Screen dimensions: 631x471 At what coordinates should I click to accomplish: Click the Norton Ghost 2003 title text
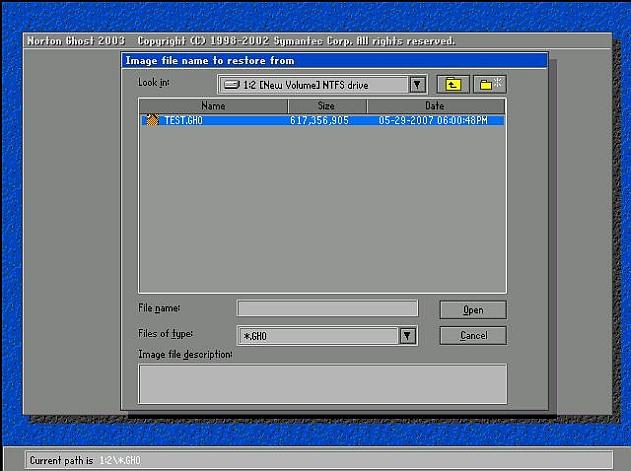[76, 41]
